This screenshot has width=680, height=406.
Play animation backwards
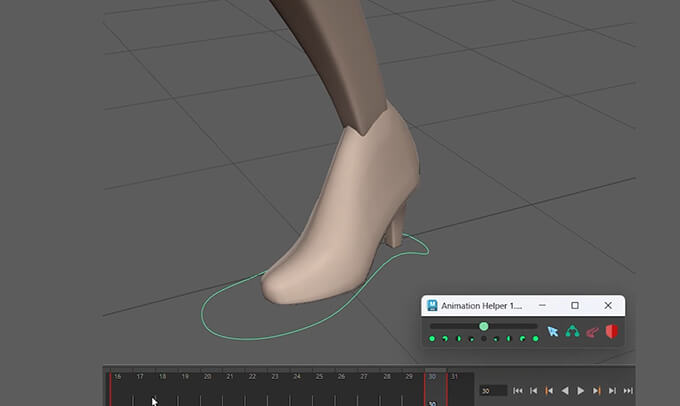pyautogui.click(x=565, y=391)
